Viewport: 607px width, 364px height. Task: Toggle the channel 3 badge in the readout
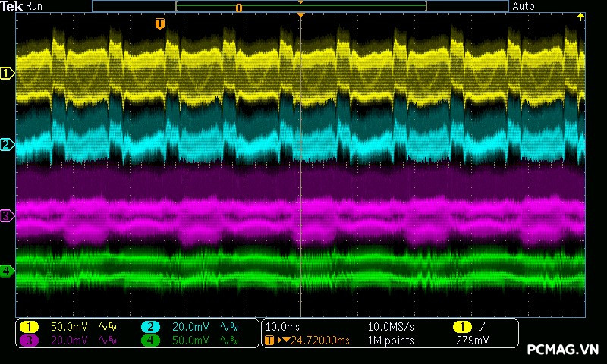pos(29,340)
